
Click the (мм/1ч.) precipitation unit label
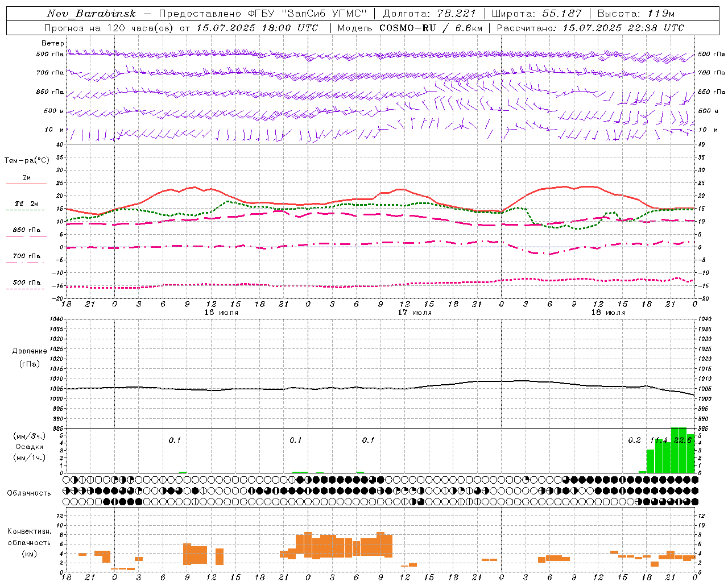pyautogui.click(x=30, y=458)
